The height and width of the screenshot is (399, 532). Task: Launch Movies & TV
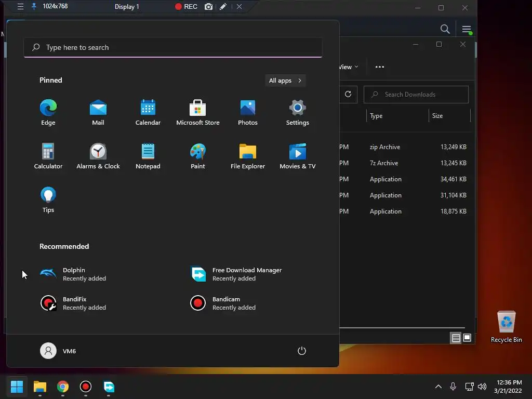(298, 156)
